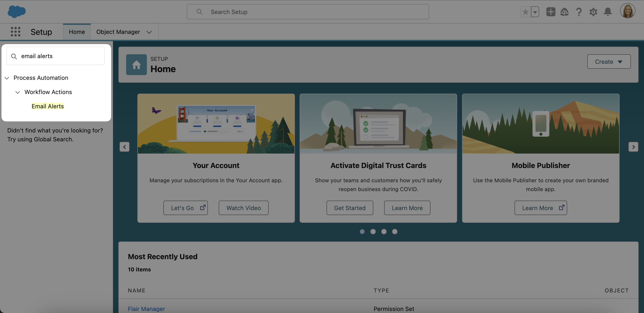Open the Create dropdown button
The width and height of the screenshot is (644, 313).
(609, 62)
